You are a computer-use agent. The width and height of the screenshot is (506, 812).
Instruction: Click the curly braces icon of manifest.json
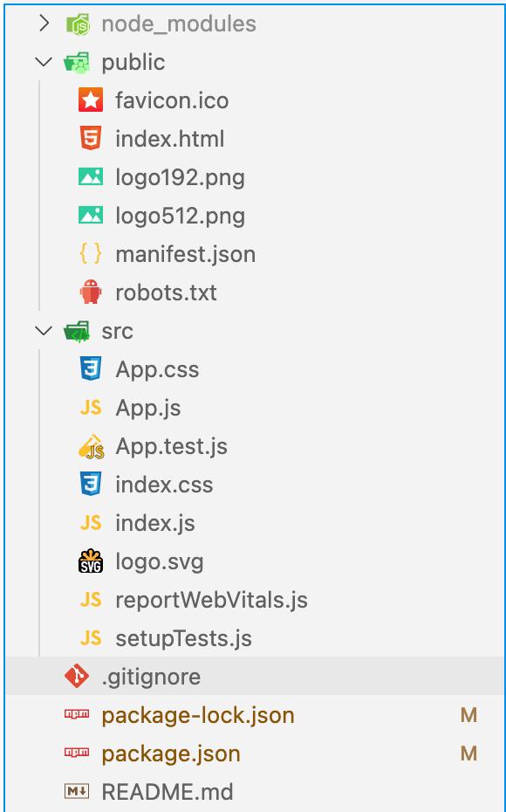[x=91, y=254]
